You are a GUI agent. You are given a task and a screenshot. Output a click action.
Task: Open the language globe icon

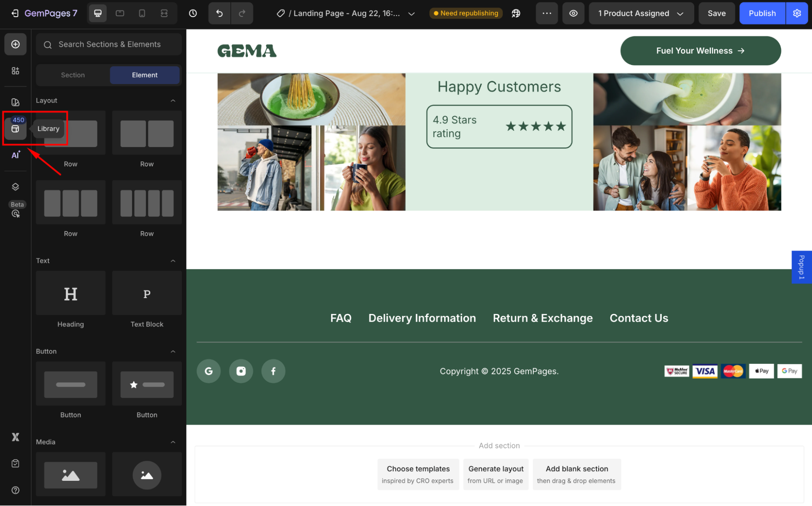pyautogui.click(x=516, y=13)
